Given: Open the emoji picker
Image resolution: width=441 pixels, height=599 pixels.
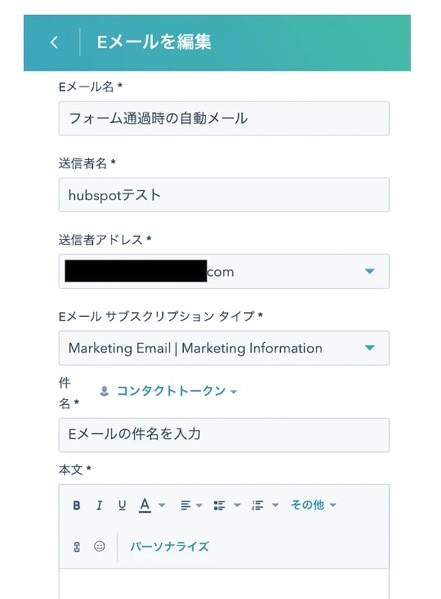Looking at the screenshot, I should [x=99, y=546].
